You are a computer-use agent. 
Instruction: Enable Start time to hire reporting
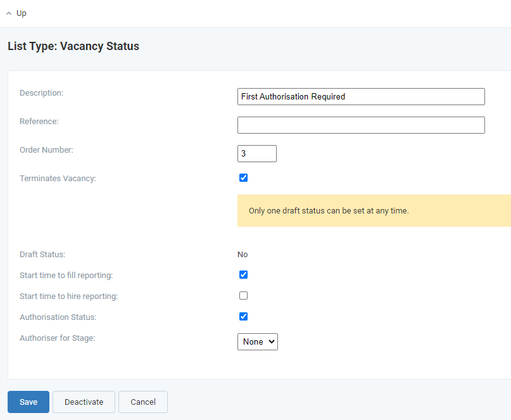coord(243,295)
